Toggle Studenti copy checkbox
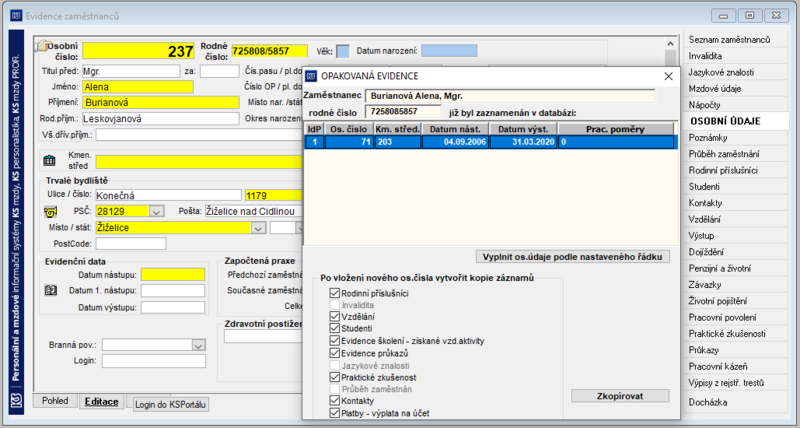 point(335,328)
